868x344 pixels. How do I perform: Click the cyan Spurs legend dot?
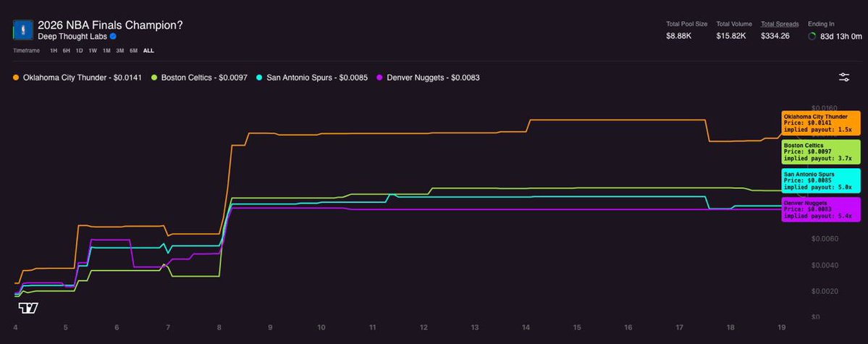260,77
